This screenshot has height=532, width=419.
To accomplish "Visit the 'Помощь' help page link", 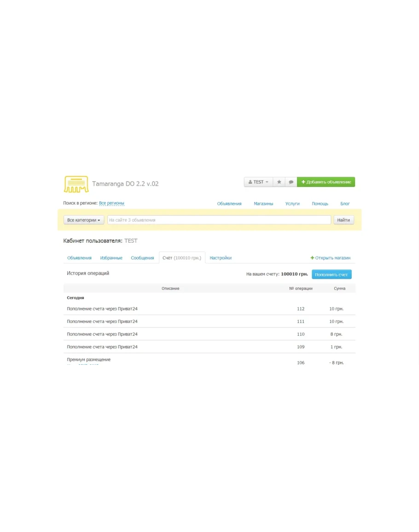I will pyautogui.click(x=320, y=204).
